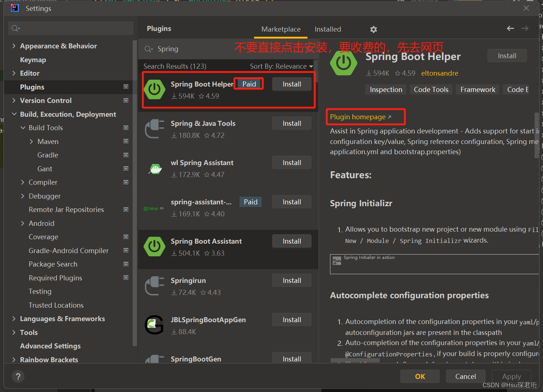Open the Sort By Relevance dropdown
This screenshot has width=543, height=392.
[x=281, y=66]
